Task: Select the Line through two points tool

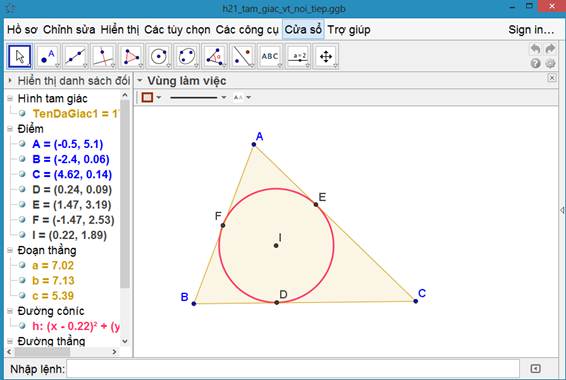Action: 75,56
